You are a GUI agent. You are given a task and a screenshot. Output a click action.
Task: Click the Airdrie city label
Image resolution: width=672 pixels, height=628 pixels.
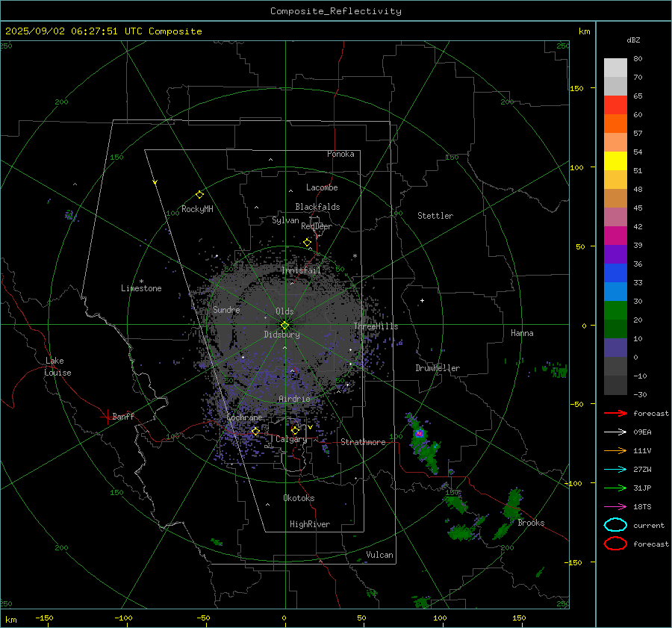(294, 399)
